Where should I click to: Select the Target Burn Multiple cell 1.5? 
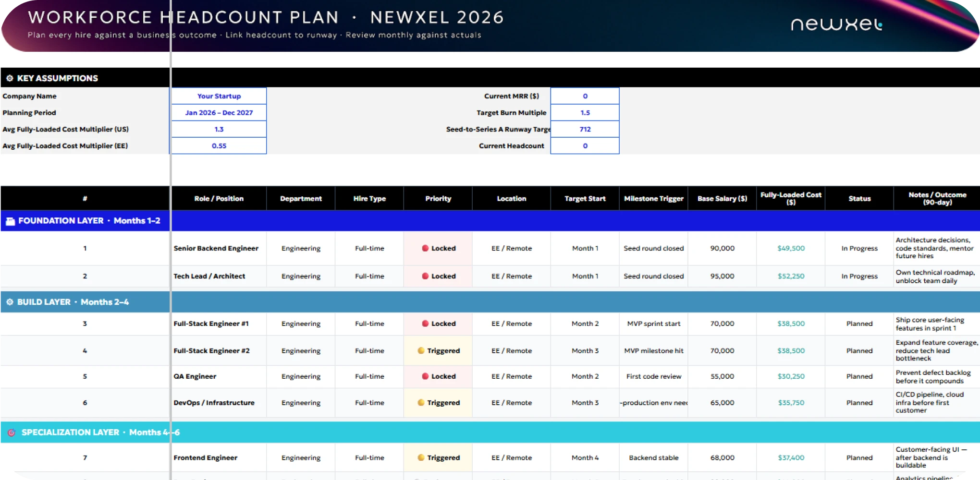click(585, 112)
